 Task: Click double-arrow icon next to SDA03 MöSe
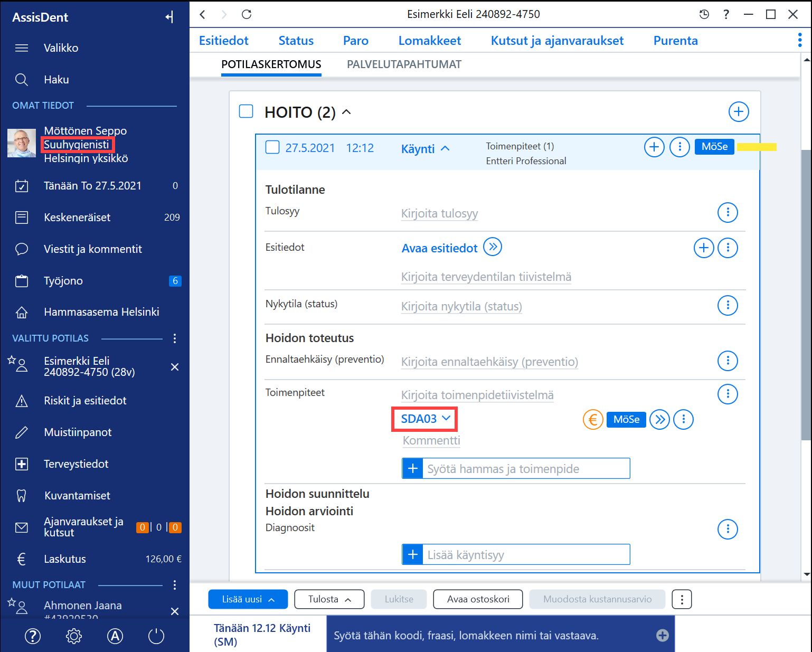point(660,420)
